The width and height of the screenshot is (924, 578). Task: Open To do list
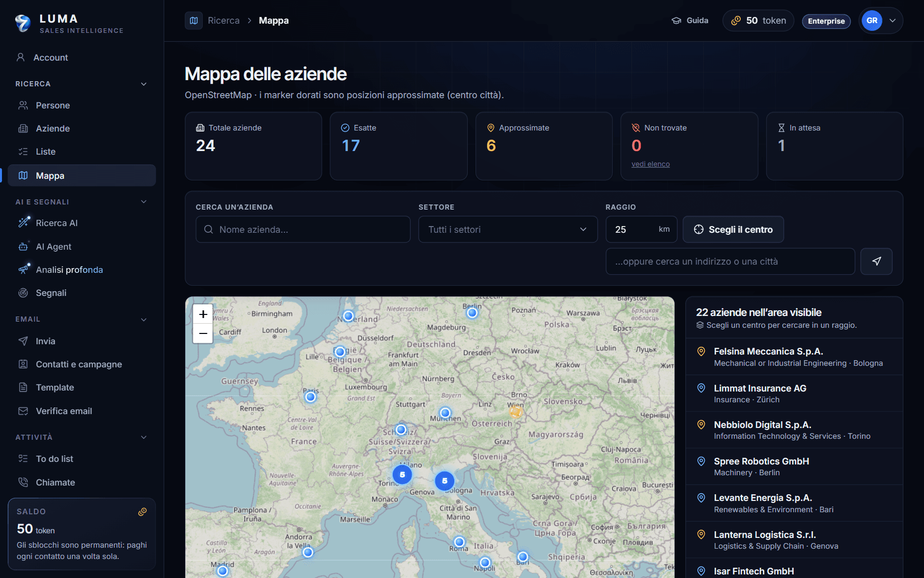[82, 459]
